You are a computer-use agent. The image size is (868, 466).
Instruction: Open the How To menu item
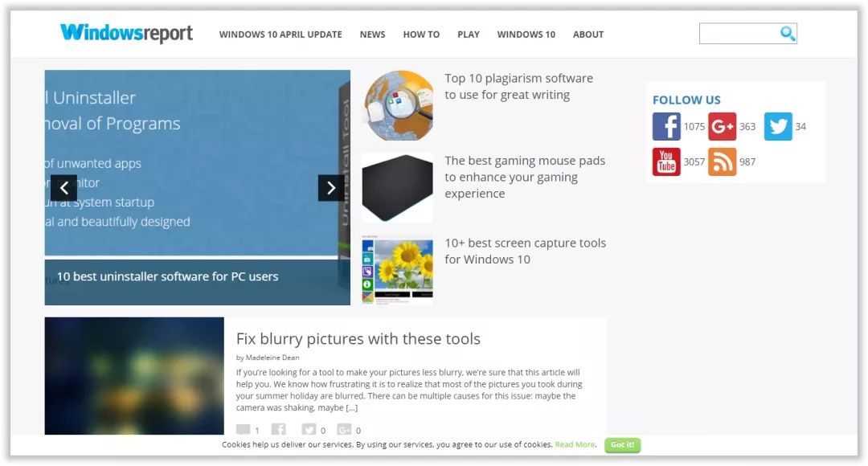[421, 35]
